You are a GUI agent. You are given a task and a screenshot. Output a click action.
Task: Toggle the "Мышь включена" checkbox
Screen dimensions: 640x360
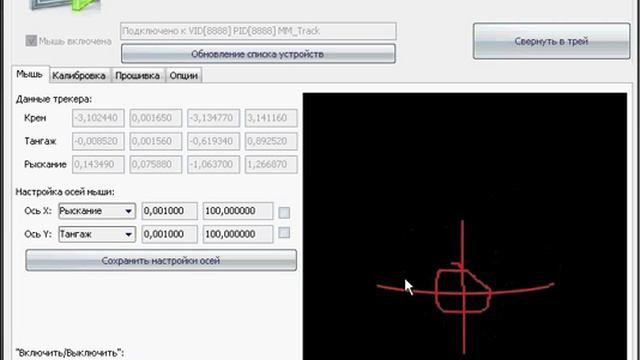pos(31,41)
